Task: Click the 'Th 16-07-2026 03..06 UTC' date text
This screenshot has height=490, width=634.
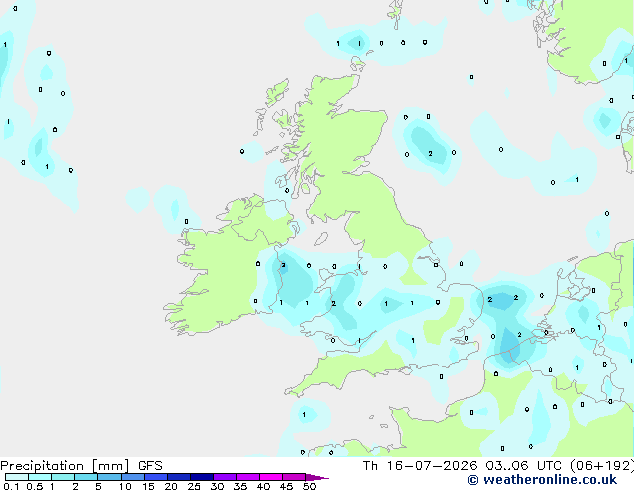Action: (x=464, y=466)
